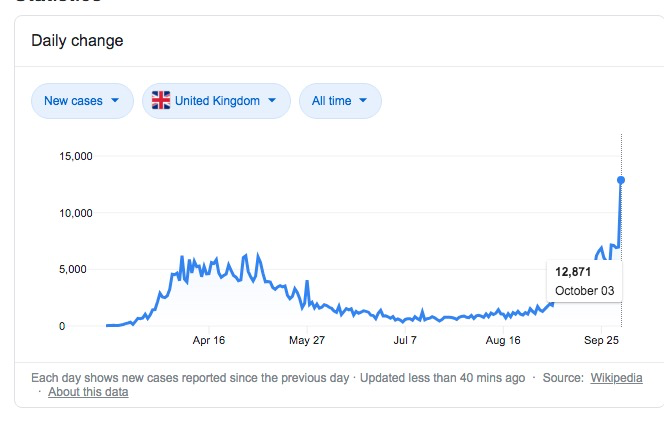Open the Wikipedia source link
This screenshot has width=664, height=435.
click(x=616, y=378)
